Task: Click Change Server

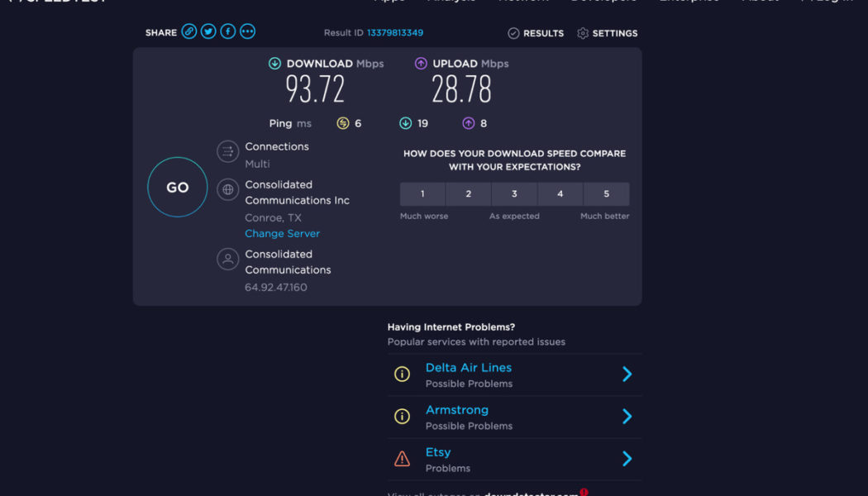Action: [282, 233]
